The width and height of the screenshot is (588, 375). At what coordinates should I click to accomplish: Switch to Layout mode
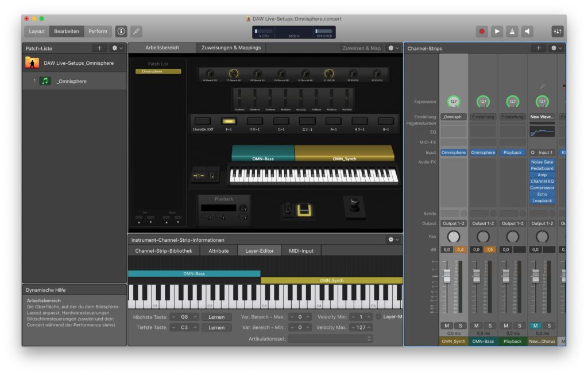(37, 32)
